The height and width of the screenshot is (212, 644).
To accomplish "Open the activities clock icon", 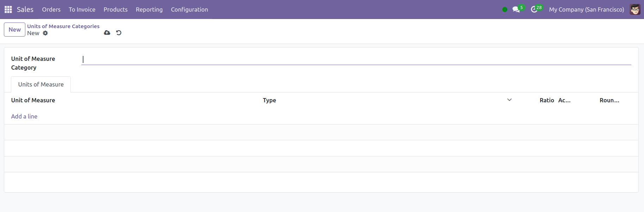I will click(534, 9).
